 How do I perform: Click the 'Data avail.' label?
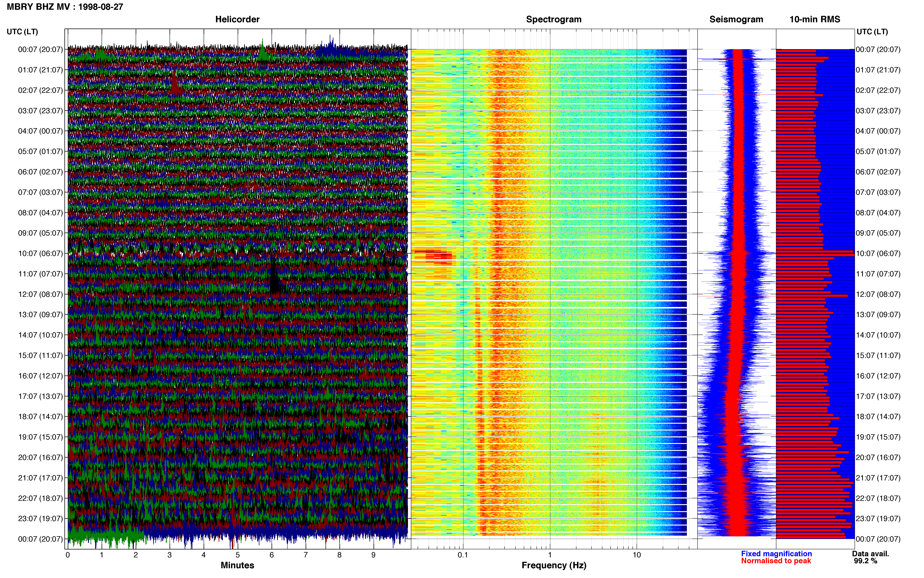[870, 554]
